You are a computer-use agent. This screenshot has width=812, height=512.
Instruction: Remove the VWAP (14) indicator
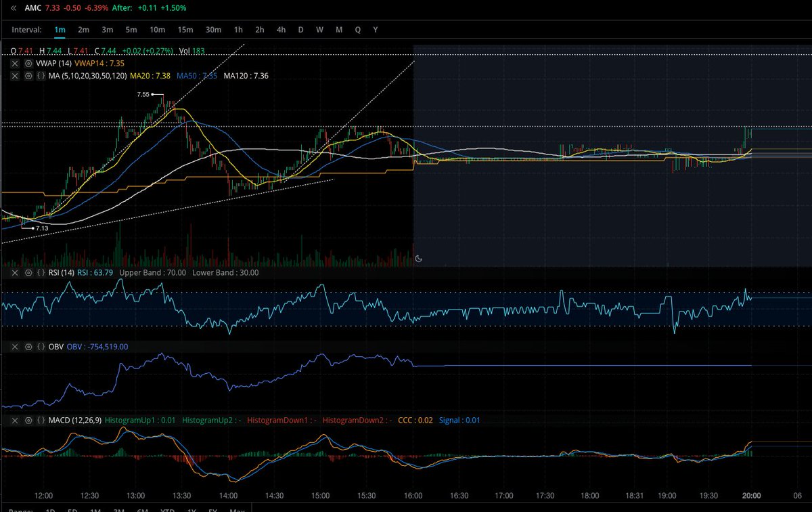pos(14,63)
